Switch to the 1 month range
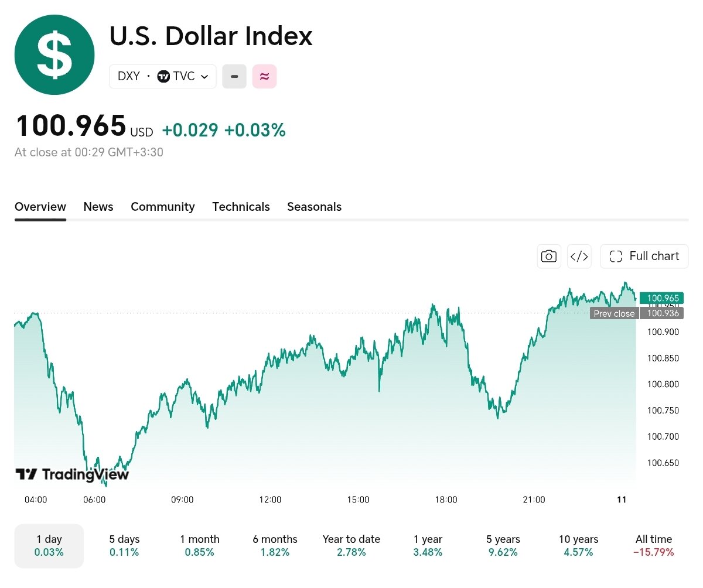Image resolution: width=703 pixels, height=588 pixels. point(200,546)
